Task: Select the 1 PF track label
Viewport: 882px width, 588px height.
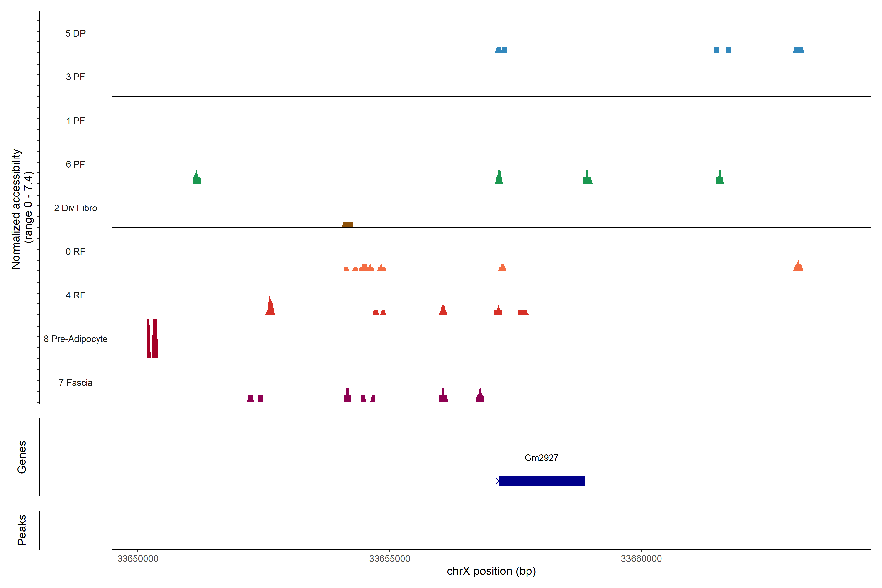Action: [x=75, y=121]
